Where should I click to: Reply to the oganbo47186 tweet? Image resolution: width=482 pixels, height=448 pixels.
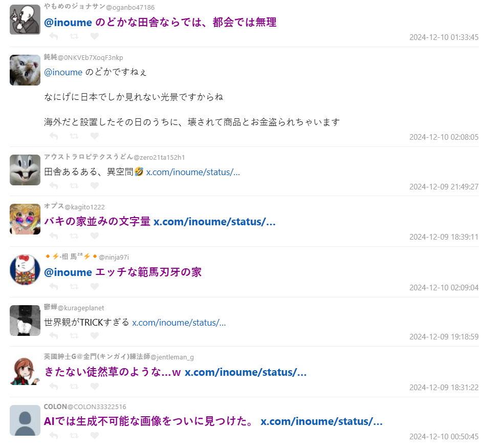tap(54, 36)
